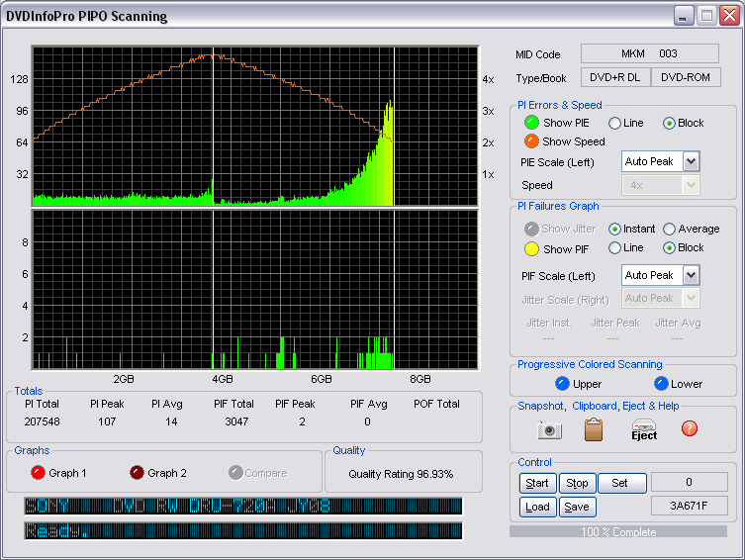Close the DVDInfoPro PIPO Scanning window
This screenshot has height=560, width=745.
click(x=729, y=16)
